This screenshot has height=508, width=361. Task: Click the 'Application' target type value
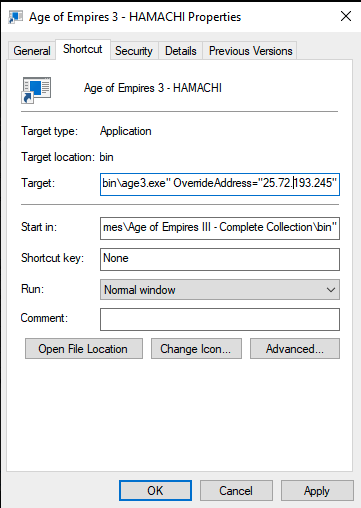(126, 131)
